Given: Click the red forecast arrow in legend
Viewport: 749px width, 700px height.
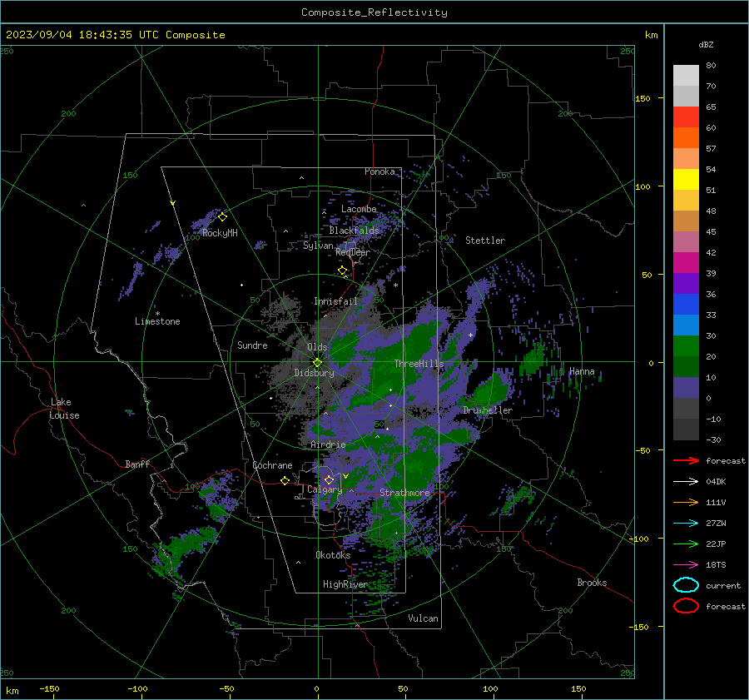Looking at the screenshot, I should point(686,460).
